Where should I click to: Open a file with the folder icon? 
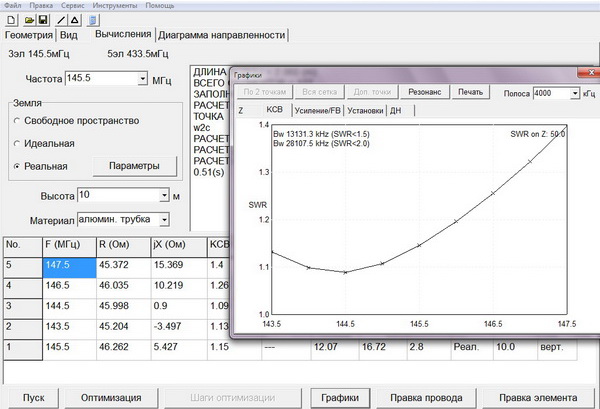(x=29, y=20)
